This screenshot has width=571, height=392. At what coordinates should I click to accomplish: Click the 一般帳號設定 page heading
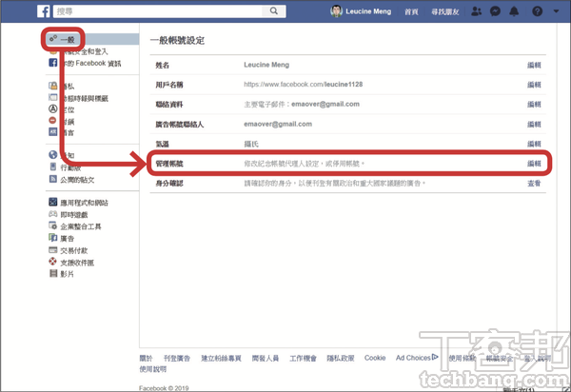pos(177,40)
